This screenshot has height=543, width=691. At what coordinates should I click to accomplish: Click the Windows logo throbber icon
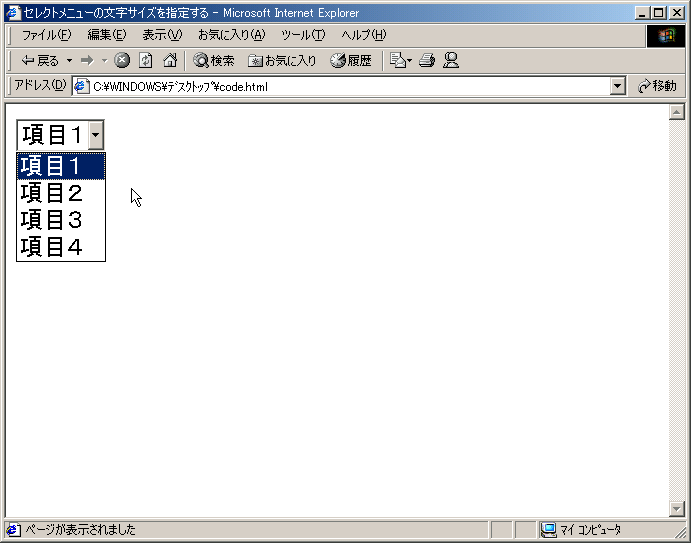pos(666,36)
